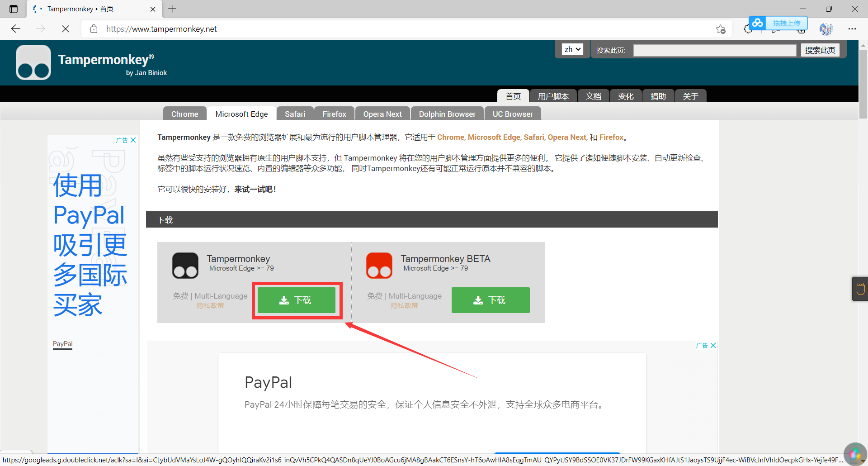Viewport: 868px width, 466px height.
Task: Open the browser settings and more menu
Action: pyautogui.click(x=852, y=29)
